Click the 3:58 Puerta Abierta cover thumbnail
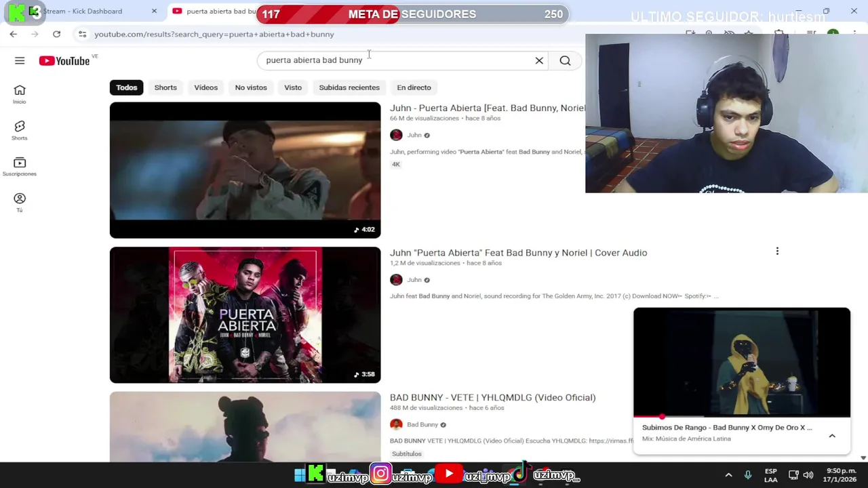Screen dimensions: 868x488 click(x=245, y=314)
